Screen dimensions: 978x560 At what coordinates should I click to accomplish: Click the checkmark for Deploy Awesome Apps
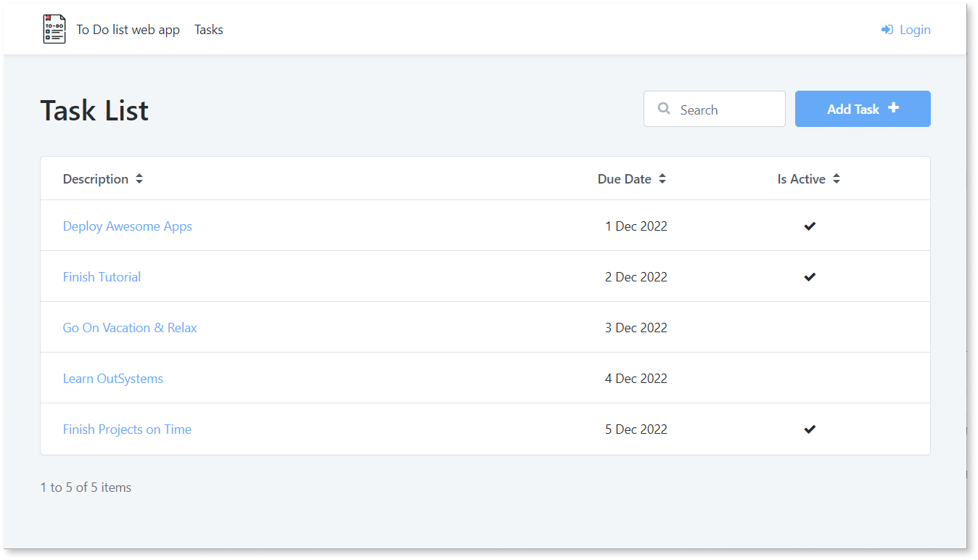(810, 226)
